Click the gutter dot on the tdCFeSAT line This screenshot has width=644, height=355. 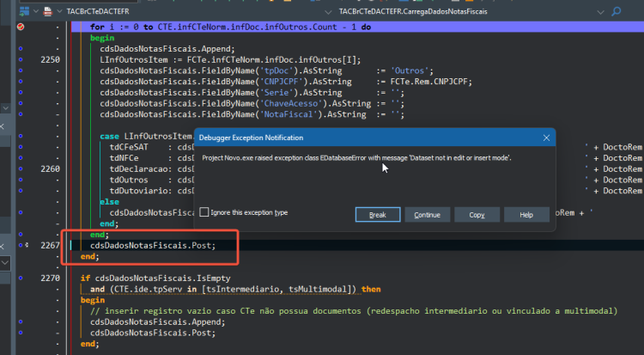click(21, 147)
